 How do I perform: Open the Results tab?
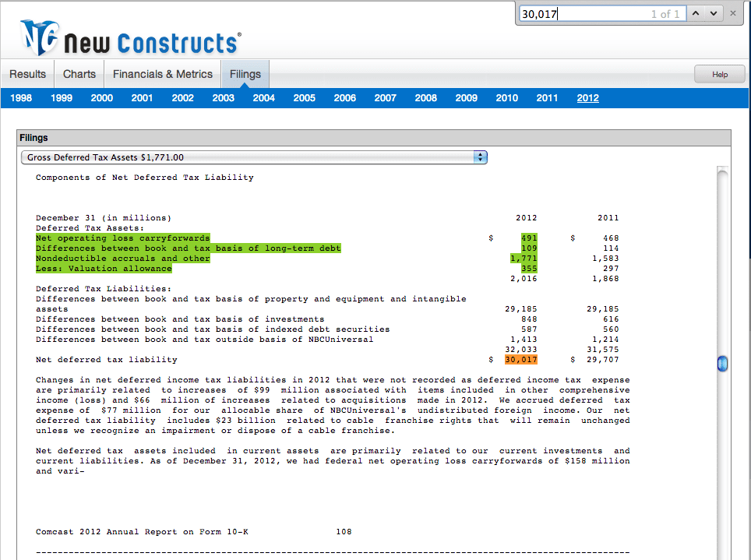[28, 74]
